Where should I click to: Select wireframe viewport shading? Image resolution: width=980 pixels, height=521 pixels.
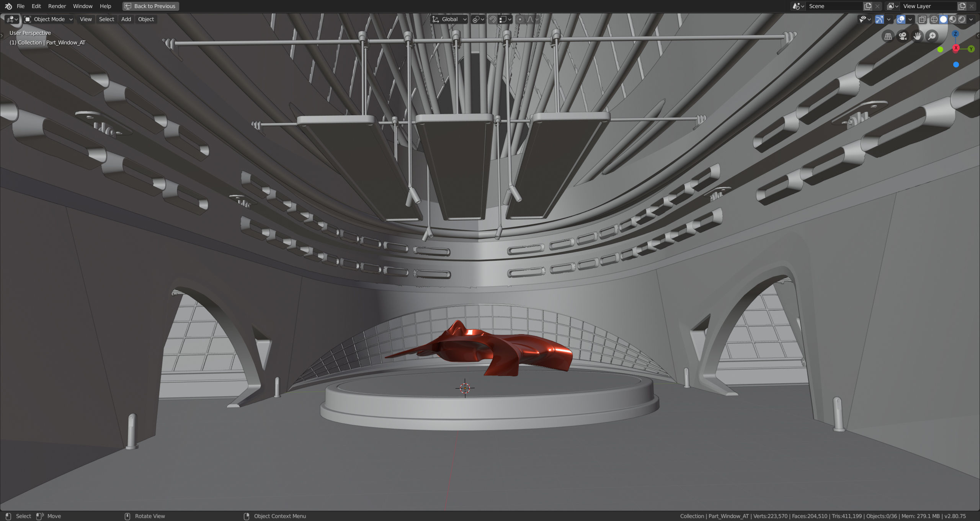click(934, 19)
